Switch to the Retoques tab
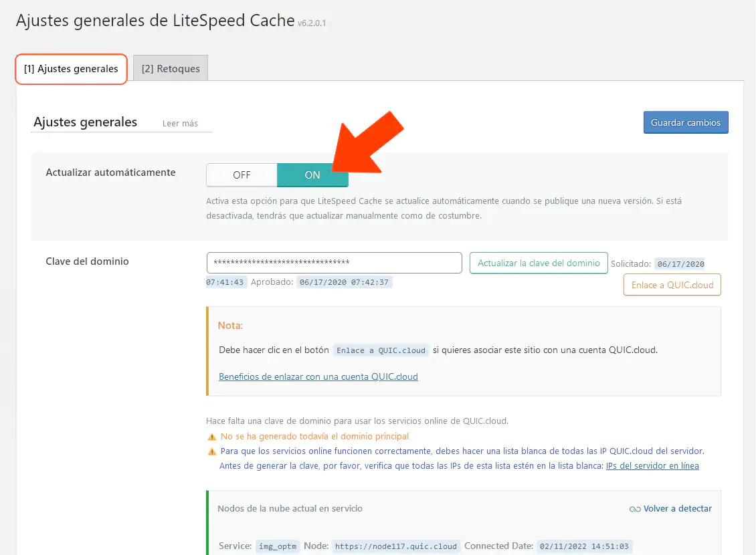 pyautogui.click(x=171, y=69)
